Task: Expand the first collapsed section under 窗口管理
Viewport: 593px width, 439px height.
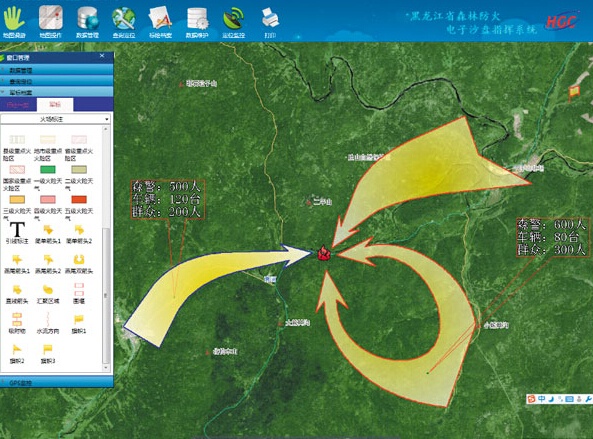Action: point(57,70)
